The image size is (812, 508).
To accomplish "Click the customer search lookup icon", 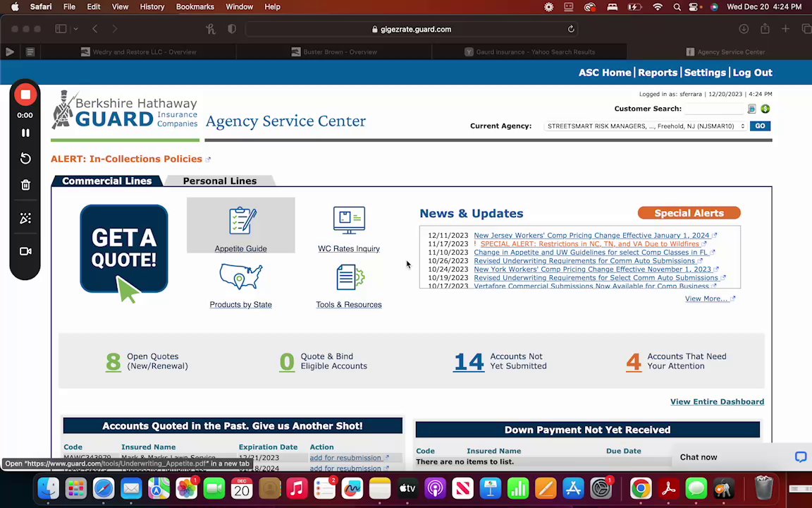I will coord(752,109).
